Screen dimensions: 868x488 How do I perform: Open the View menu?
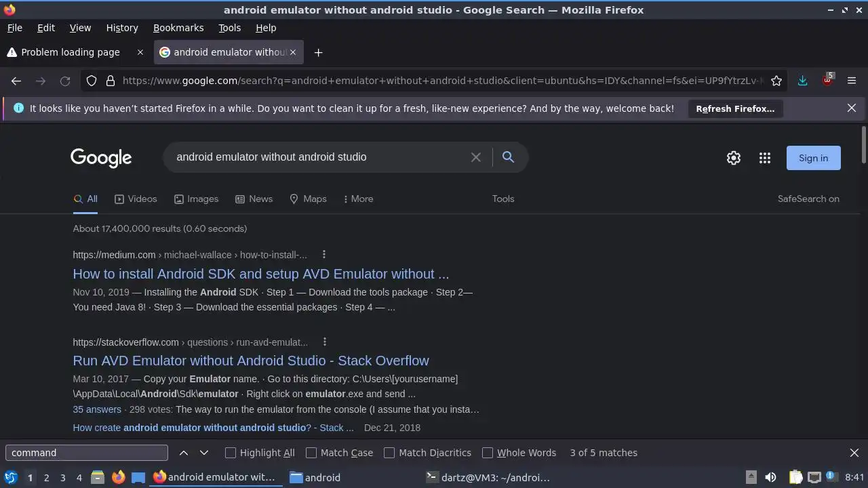80,28
